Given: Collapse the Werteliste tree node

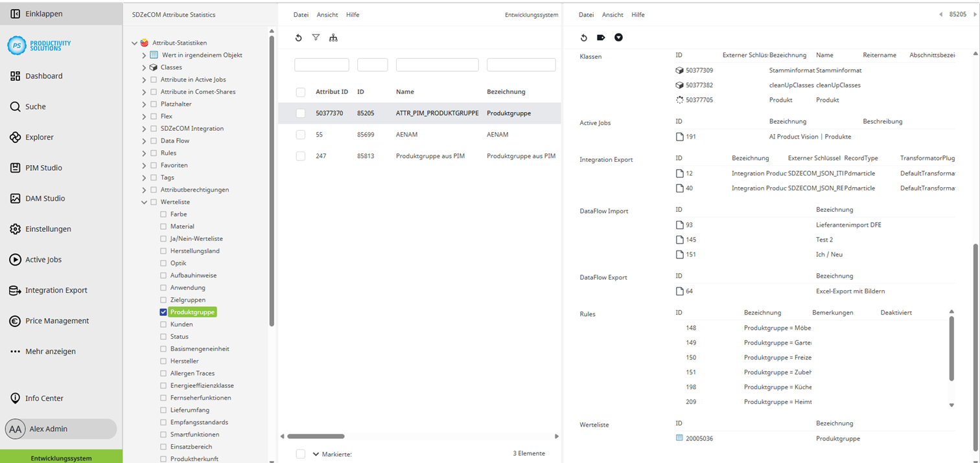Looking at the screenshot, I should pyautogui.click(x=144, y=202).
